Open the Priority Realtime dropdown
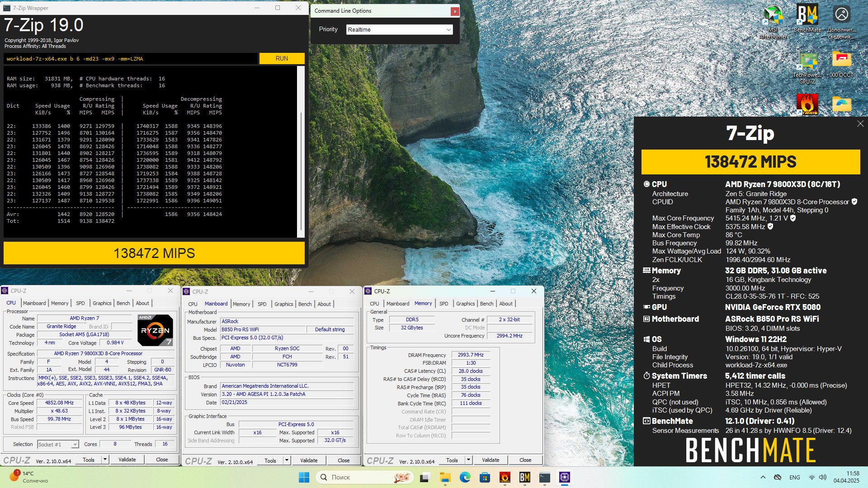This screenshot has height=488, width=868. pos(399,30)
